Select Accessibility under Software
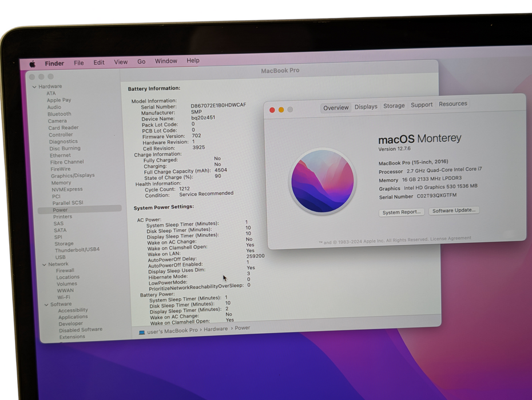This screenshot has height=400, width=532. click(73, 310)
